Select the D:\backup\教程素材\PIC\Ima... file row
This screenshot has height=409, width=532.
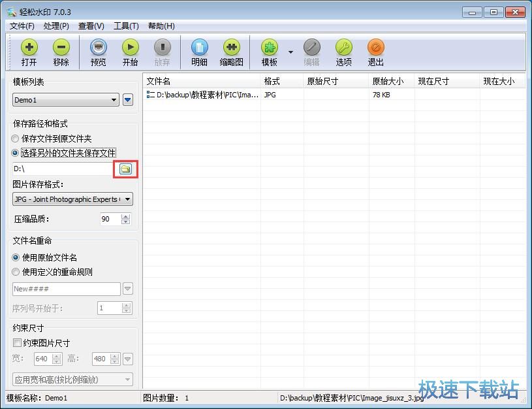click(334, 95)
